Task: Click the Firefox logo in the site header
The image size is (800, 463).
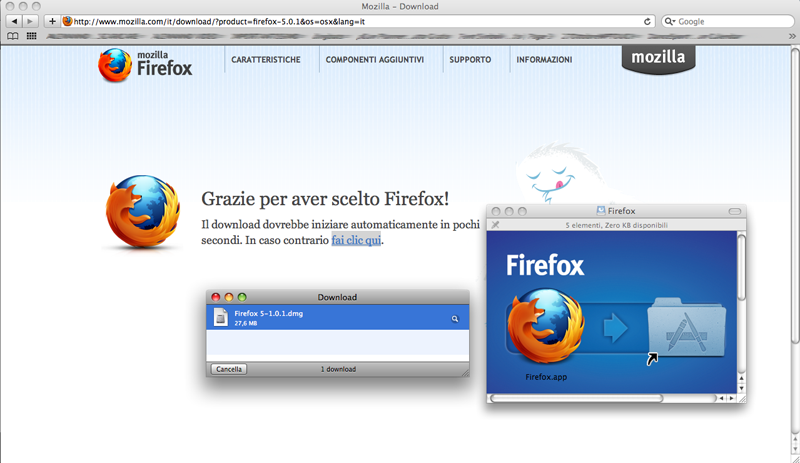Action: (145, 62)
